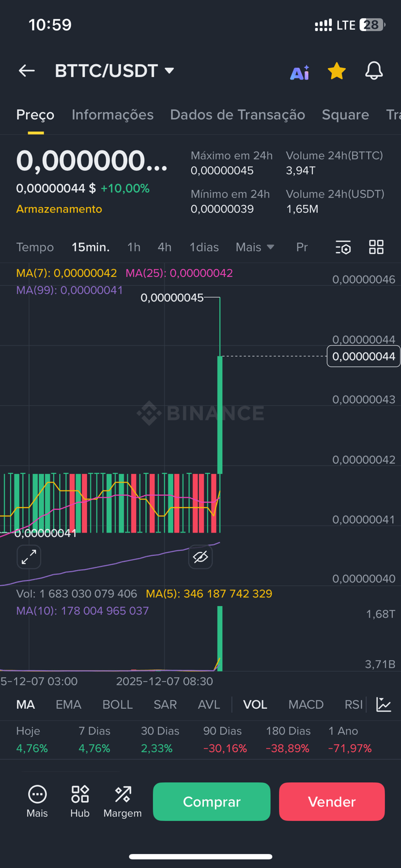Tap the 7 Dias 4,76% performance
Screen dimensions: 401x868
pyautogui.click(x=94, y=740)
